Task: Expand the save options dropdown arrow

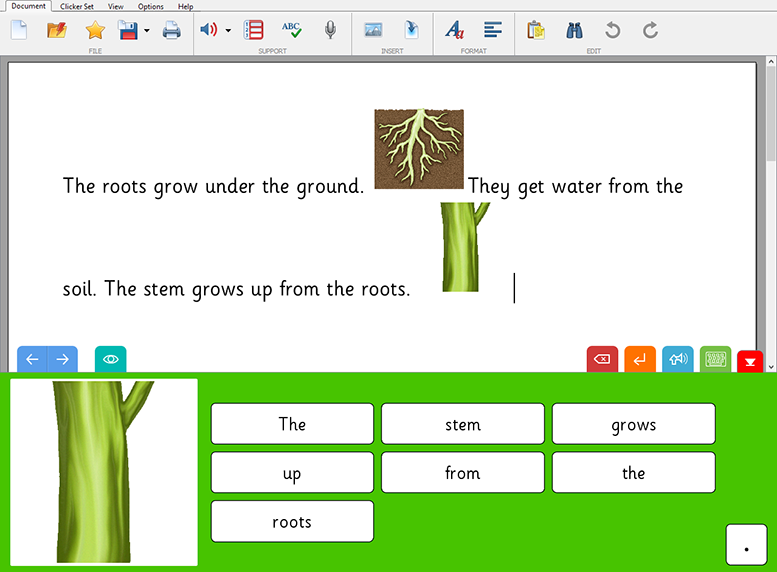Action: (147, 30)
